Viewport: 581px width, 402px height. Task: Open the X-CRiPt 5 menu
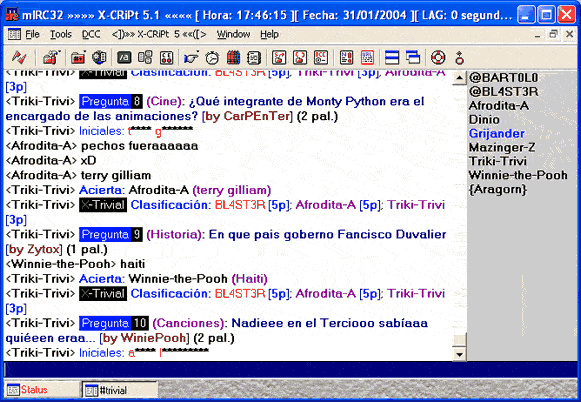159,34
